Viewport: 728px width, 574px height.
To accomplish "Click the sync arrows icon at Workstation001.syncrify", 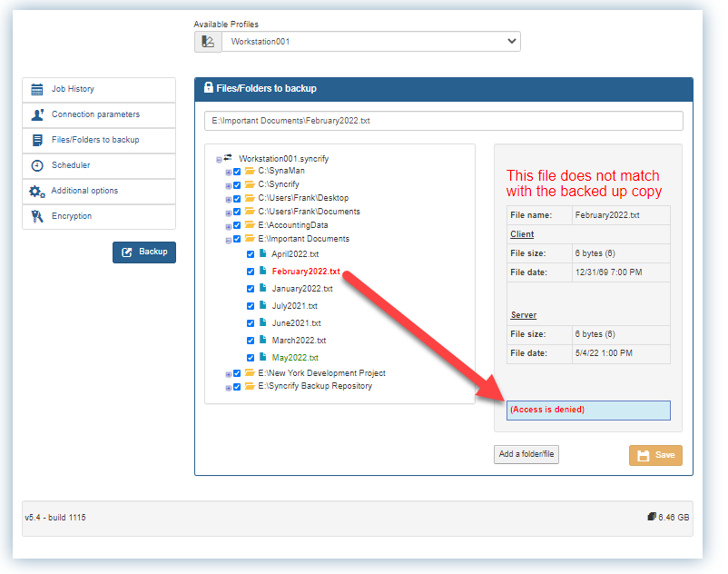I will (228, 158).
